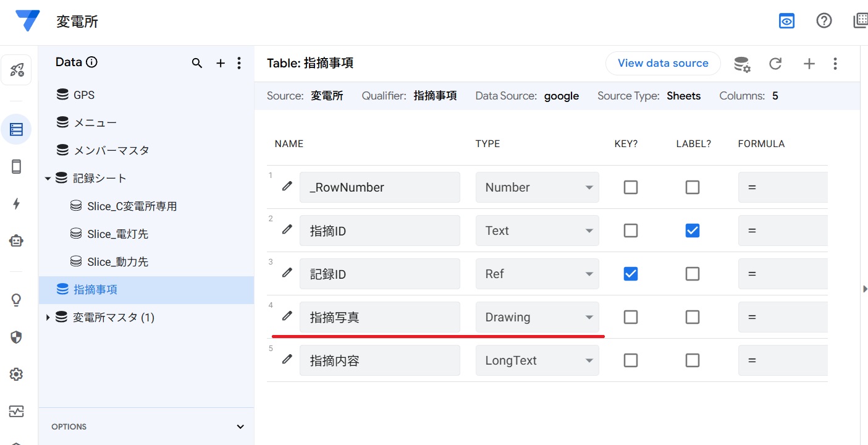Add new data with plus icon in Data panel

220,63
